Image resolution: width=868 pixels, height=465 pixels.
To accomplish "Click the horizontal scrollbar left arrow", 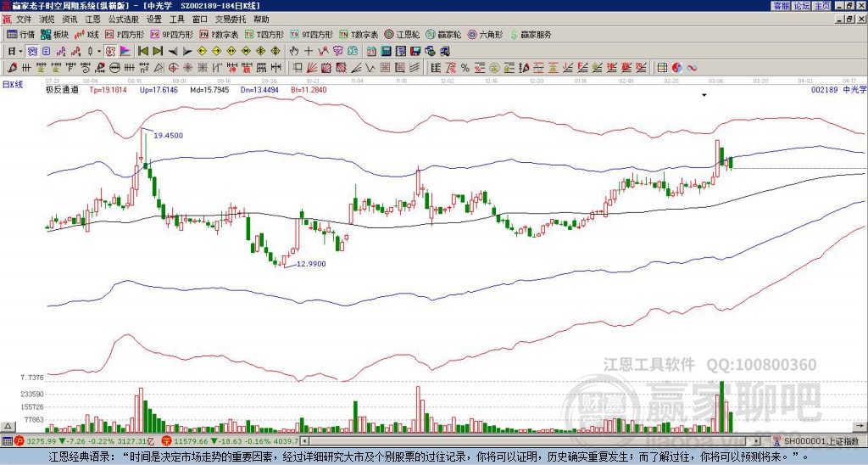I will click(304, 441).
